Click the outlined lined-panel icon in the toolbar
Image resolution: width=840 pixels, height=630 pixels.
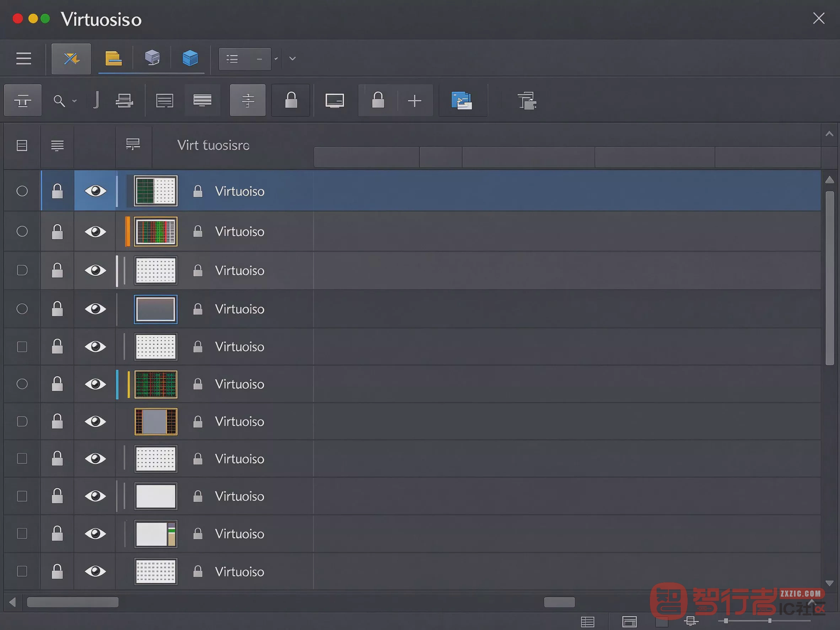point(165,101)
